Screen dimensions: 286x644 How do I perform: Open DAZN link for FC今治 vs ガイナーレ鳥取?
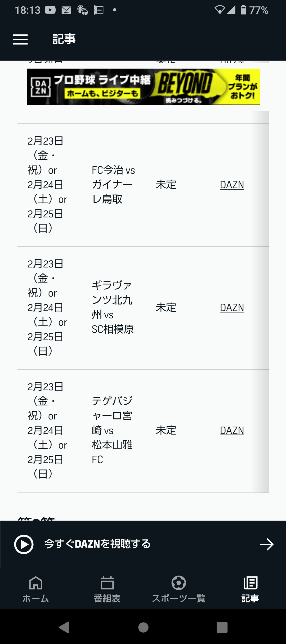(232, 185)
